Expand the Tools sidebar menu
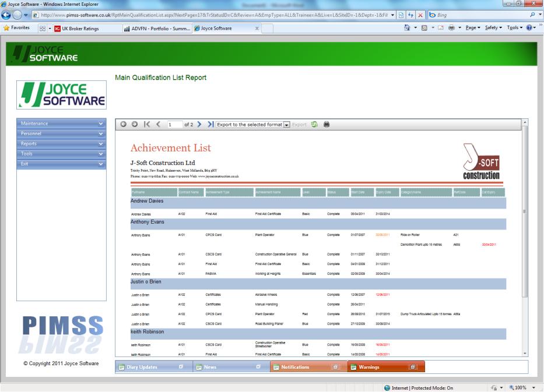The width and height of the screenshot is (544, 392). [61, 154]
